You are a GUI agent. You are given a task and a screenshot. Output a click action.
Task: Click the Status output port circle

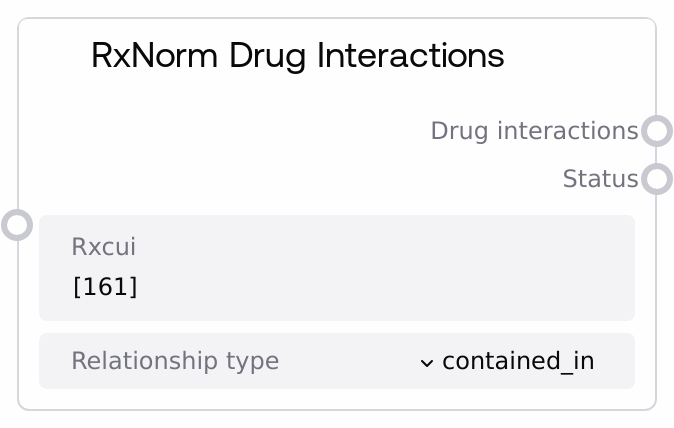click(656, 179)
